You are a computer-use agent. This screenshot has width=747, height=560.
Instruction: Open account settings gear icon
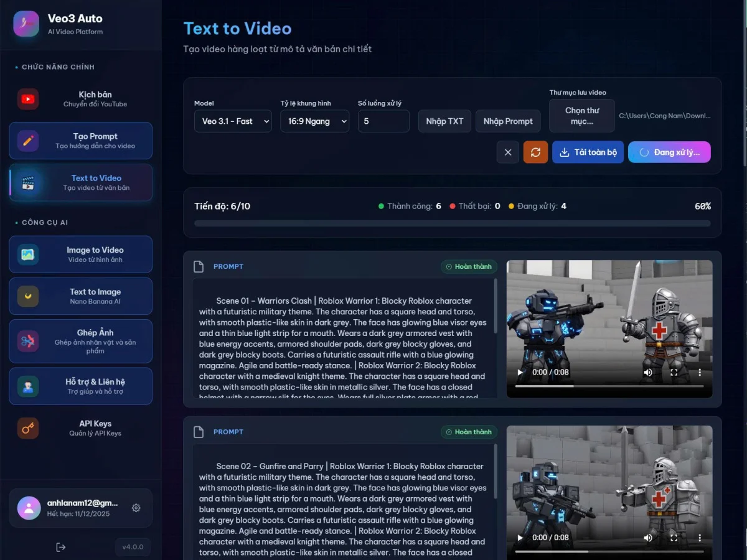coord(136,508)
